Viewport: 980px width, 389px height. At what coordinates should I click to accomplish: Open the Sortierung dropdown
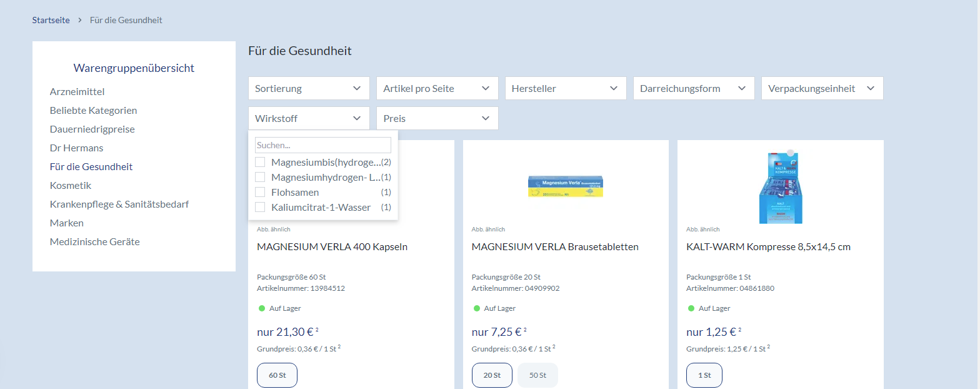(308, 88)
